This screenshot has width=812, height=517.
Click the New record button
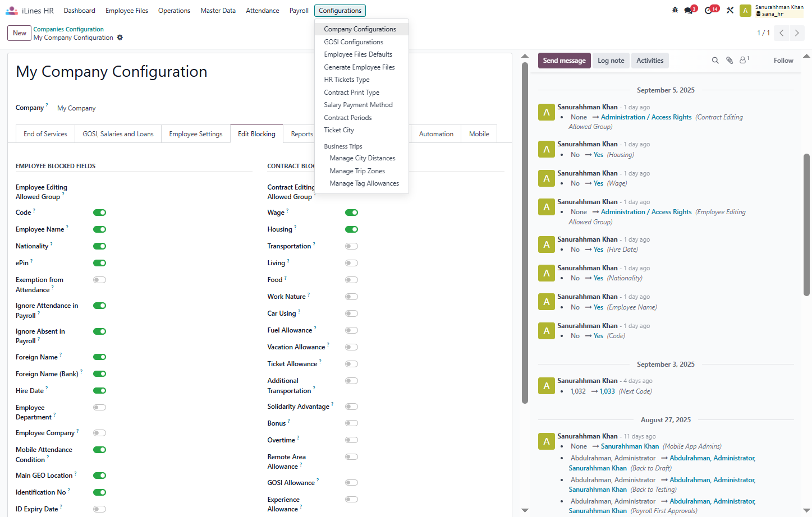[x=19, y=33]
